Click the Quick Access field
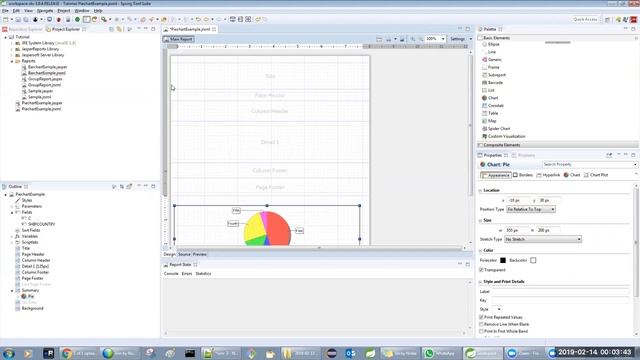Viewport: 640px width, 360px height. (585, 19)
